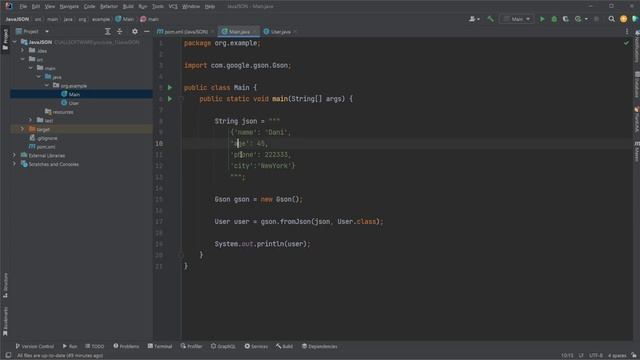Click the Build project hammer icon
The width and height of the screenshot is (640, 360).
click(490, 19)
